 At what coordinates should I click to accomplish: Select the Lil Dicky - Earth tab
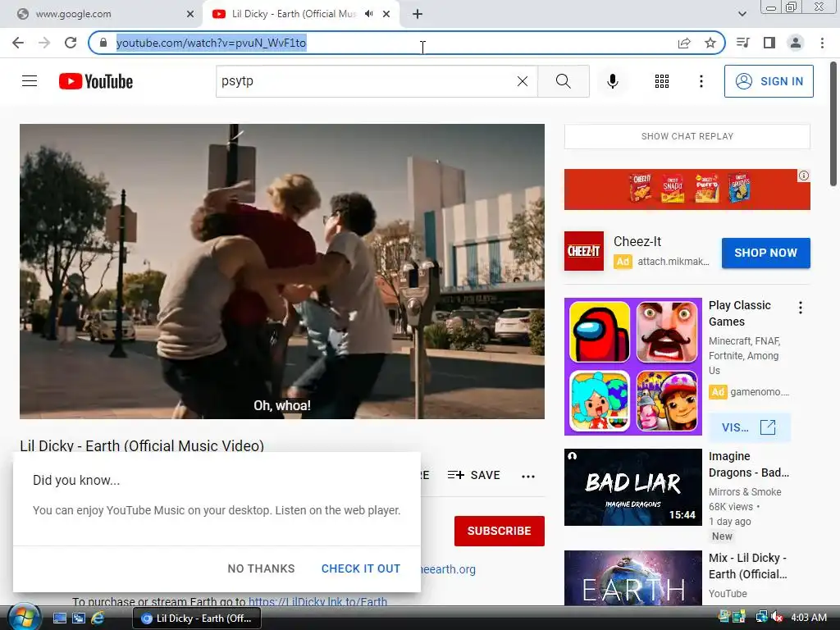(294, 14)
